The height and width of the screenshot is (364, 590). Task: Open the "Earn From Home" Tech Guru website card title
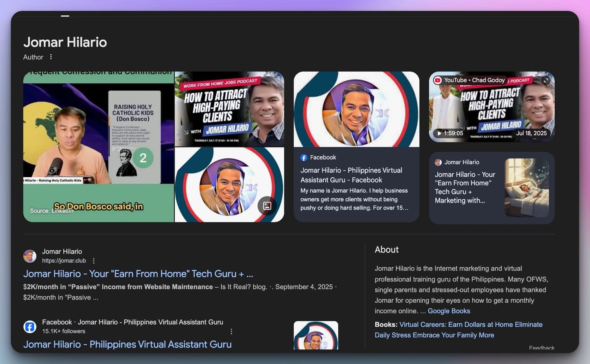click(465, 188)
